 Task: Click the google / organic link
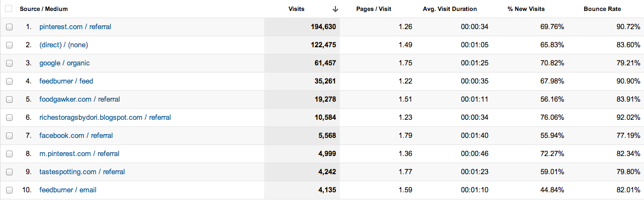pos(65,63)
